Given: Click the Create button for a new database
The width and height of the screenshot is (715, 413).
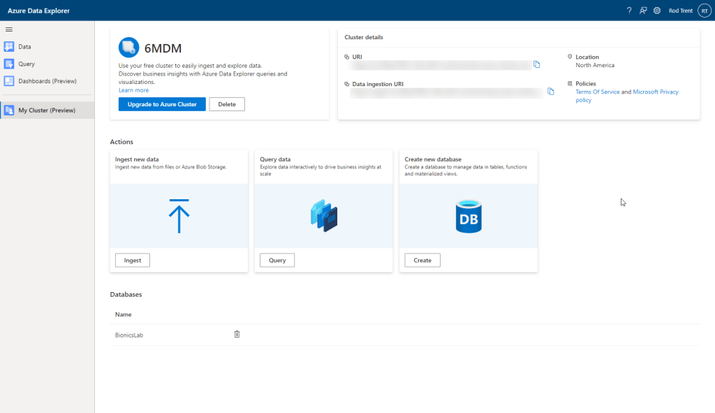Looking at the screenshot, I should pyautogui.click(x=422, y=260).
